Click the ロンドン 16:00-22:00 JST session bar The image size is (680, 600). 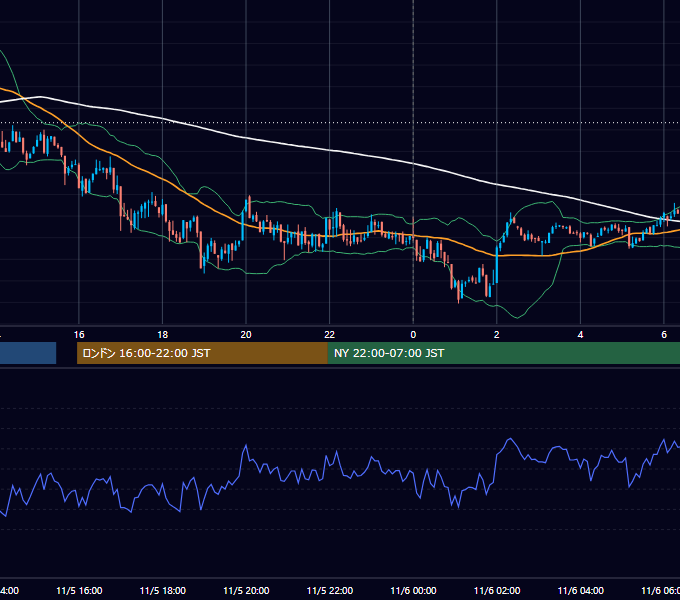[202, 353]
